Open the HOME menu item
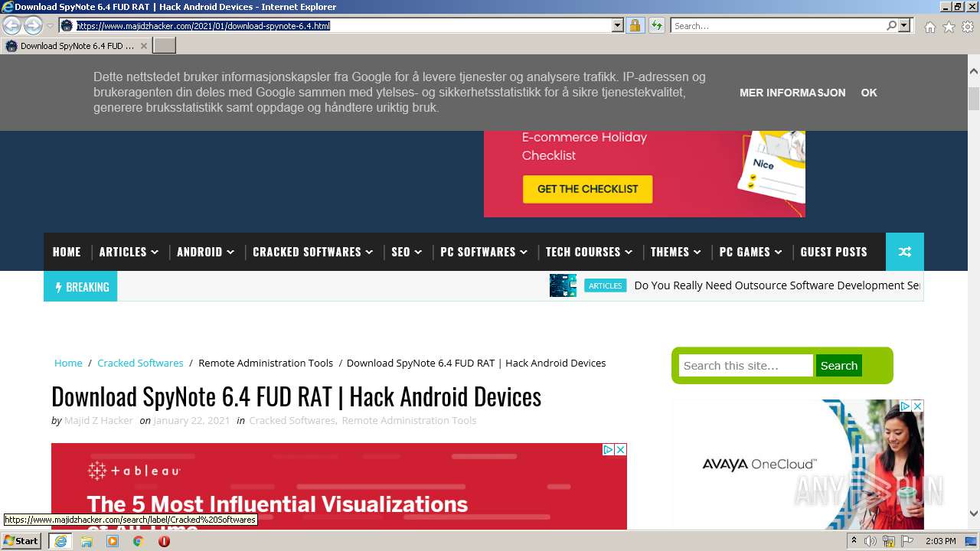 pyautogui.click(x=67, y=252)
